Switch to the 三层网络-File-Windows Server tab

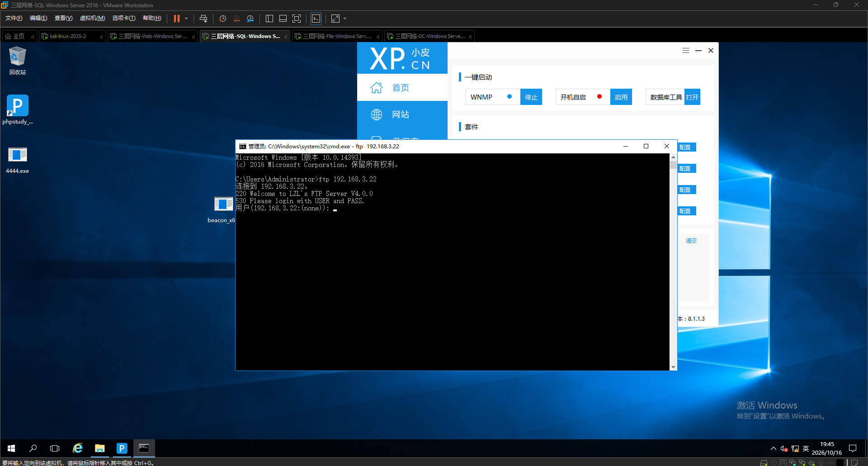click(337, 36)
